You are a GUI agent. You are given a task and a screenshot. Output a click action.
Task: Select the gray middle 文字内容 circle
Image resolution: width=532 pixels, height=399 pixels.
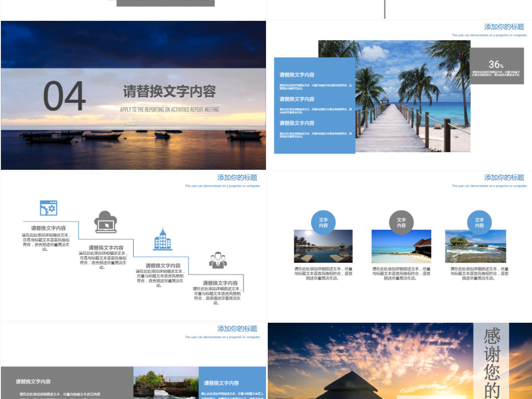(x=401, y=223)
